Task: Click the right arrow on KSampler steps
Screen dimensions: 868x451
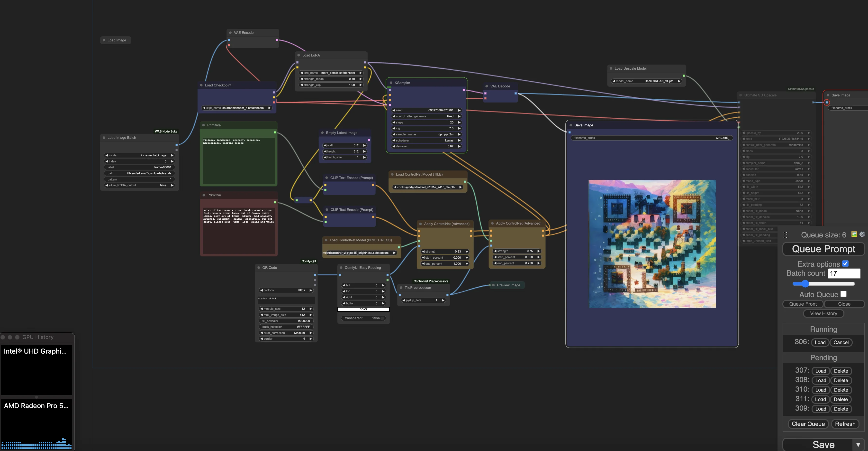Action: 459,122
